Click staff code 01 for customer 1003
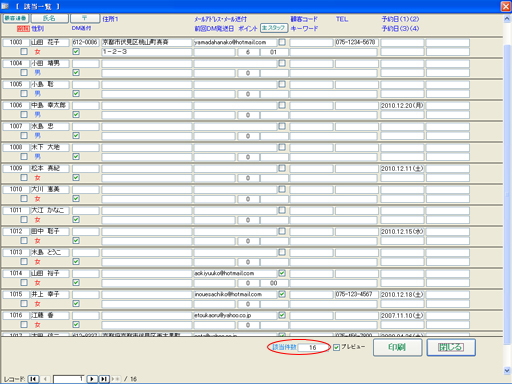Screen dimensions: 512x384 pyautogui.click(x=274, y=52)
